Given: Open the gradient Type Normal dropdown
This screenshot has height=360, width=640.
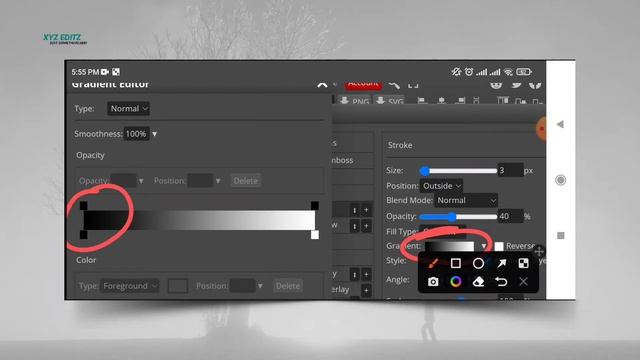Looking at the screenshot, I should click(128, 109).
